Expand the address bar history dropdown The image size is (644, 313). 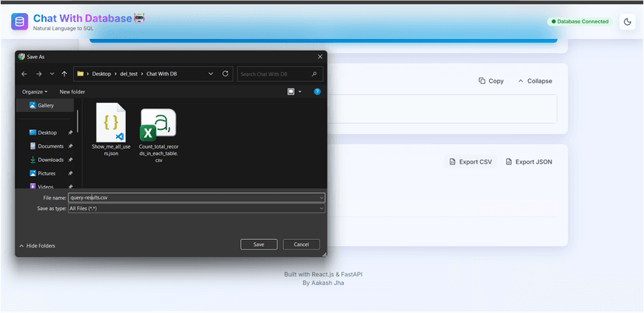pyautogui.click(x=211, y=74)
